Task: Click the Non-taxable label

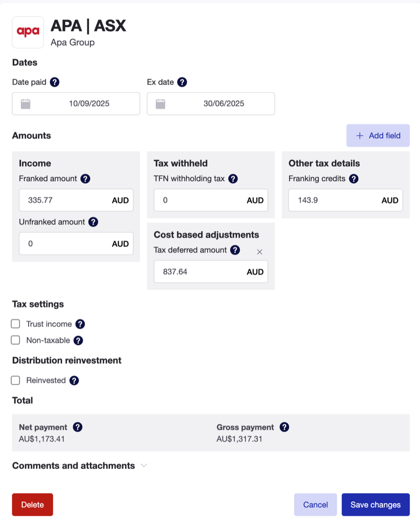Action: 48,340
